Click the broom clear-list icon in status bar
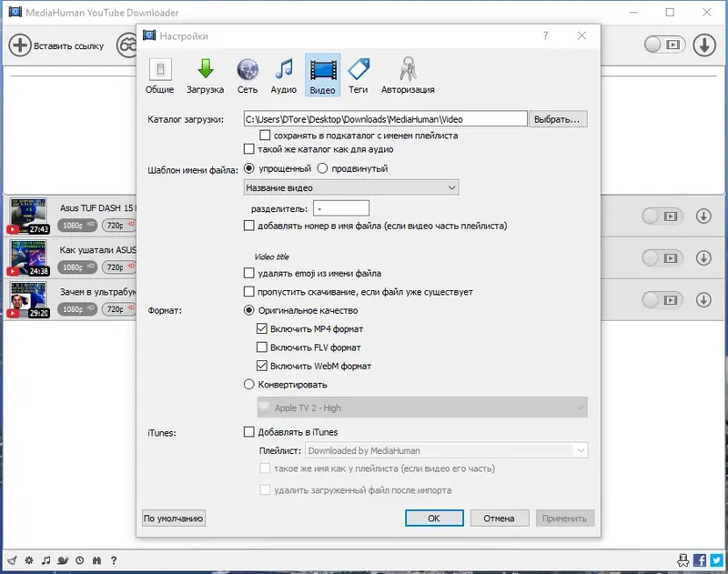The width and height of the screenshot is (728, 574). pyautogui.click(x=12, y=560)
